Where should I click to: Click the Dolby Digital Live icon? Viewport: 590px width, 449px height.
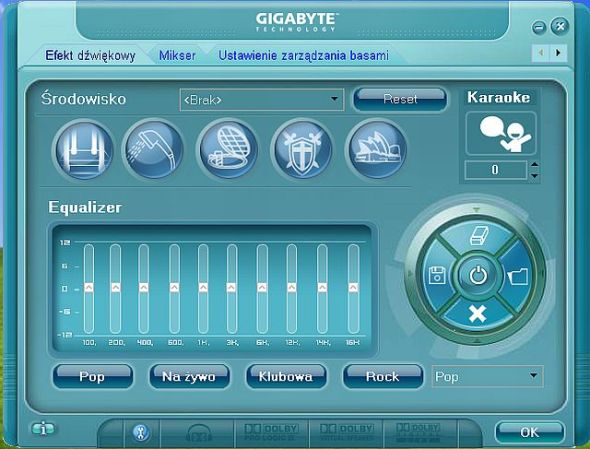(418, 432)
